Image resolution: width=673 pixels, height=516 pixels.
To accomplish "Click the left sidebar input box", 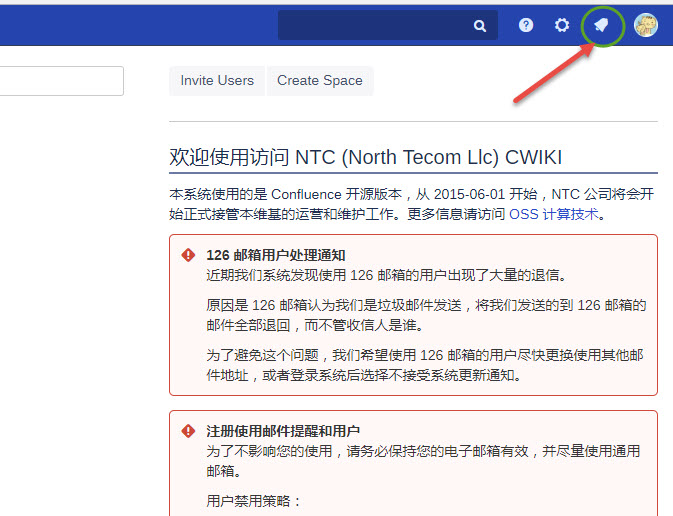I will pos(61,81).
